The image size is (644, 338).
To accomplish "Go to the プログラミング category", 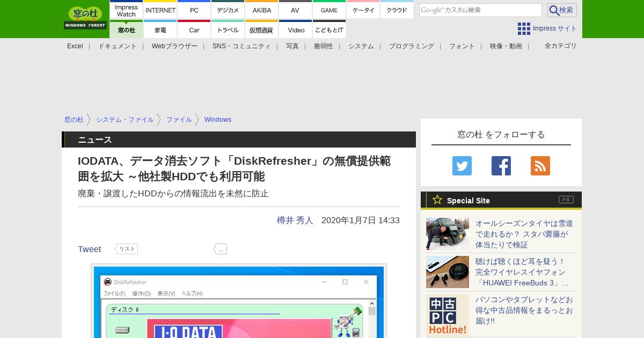I will [x=412, y=46].
